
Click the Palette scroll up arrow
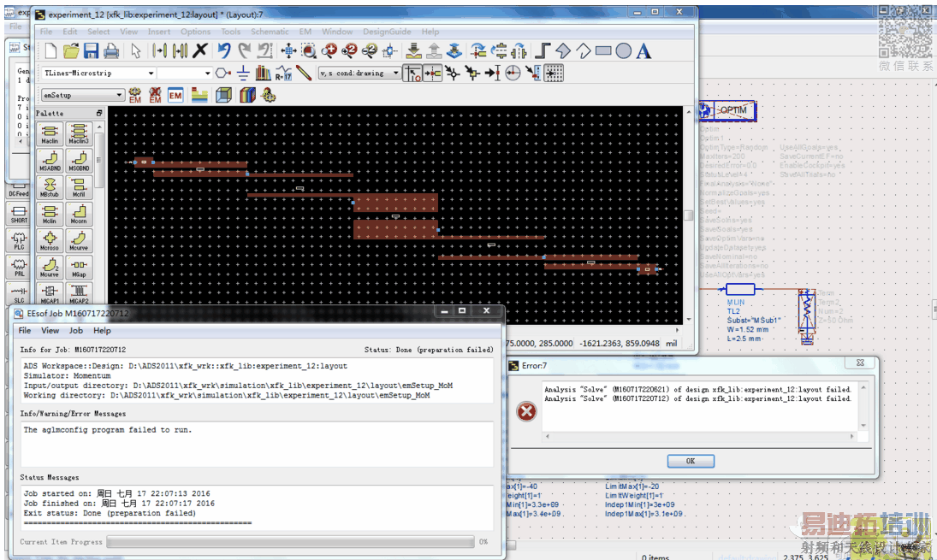[x=99, y=127]
